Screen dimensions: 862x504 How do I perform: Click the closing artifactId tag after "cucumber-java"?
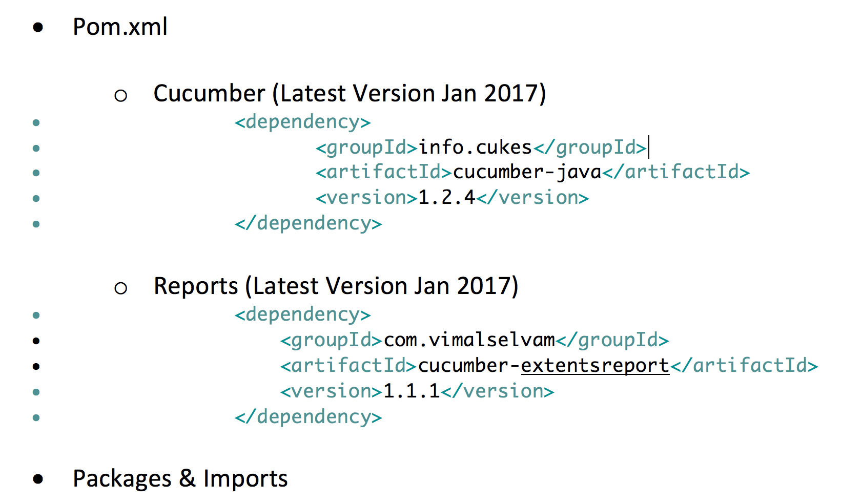coord(676,172)
